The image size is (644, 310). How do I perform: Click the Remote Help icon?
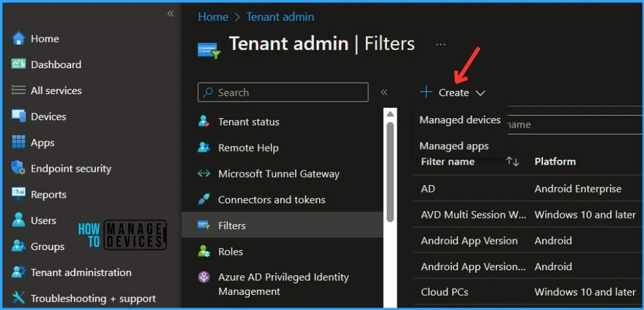click(x=204, y=148)
